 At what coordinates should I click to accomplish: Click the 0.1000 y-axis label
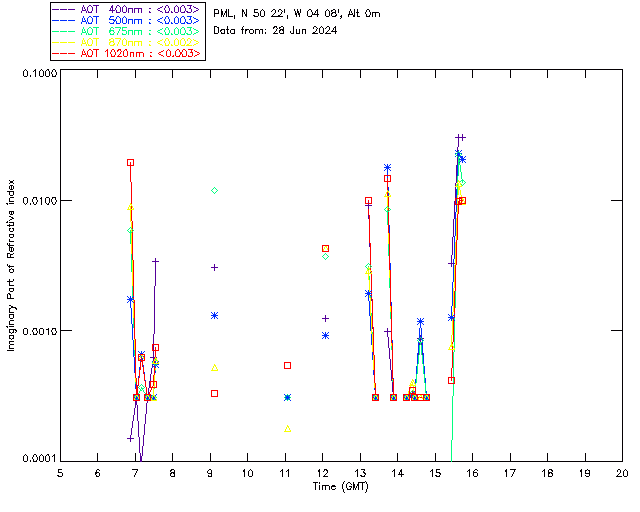(39, 73)
